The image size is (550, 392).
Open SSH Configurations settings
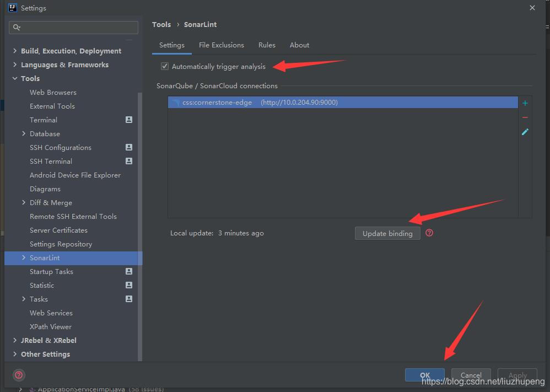tap(60, 147)
